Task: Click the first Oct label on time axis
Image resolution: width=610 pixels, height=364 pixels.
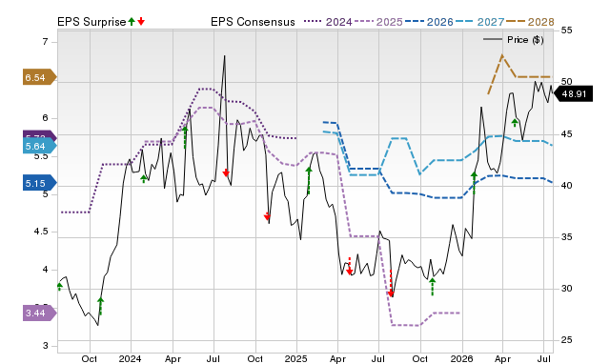Action: point(89,358)
